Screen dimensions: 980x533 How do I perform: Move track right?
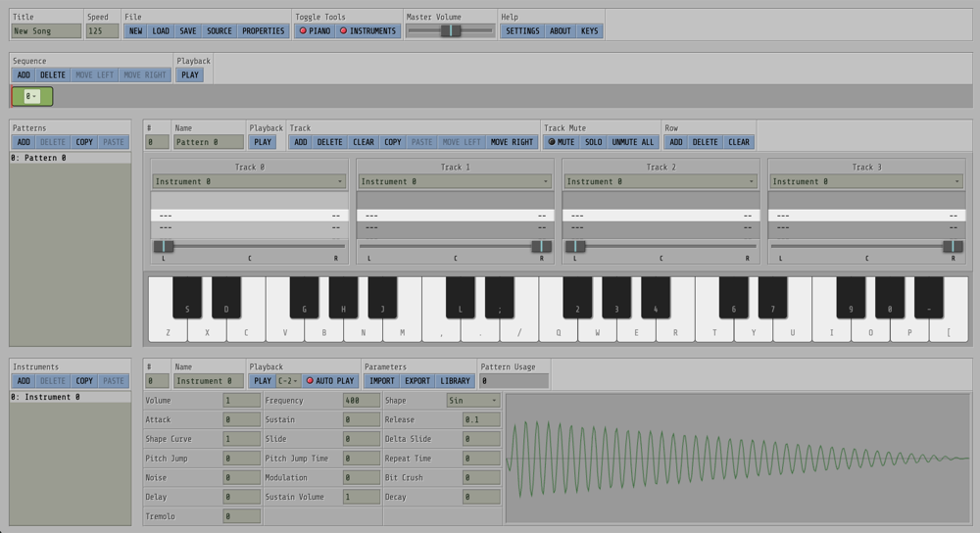512,142
